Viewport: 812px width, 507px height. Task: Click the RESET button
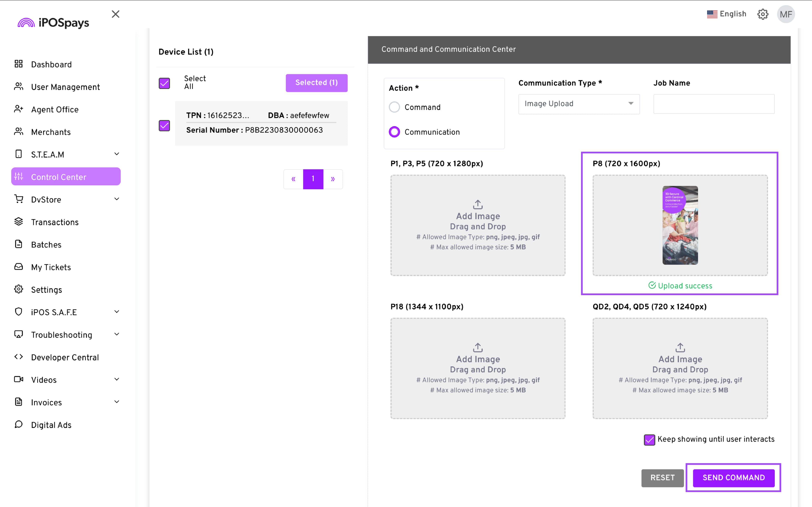pos(662,477)
